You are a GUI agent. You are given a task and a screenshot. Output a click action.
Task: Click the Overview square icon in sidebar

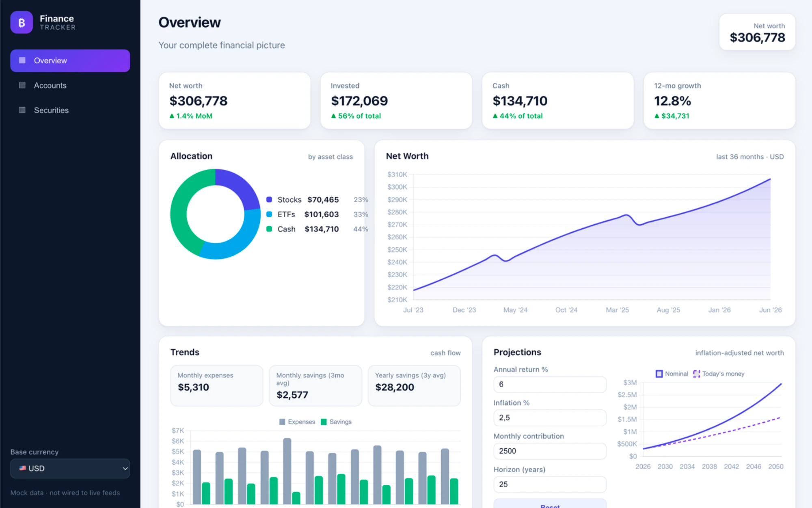click(x=22, y=61)
